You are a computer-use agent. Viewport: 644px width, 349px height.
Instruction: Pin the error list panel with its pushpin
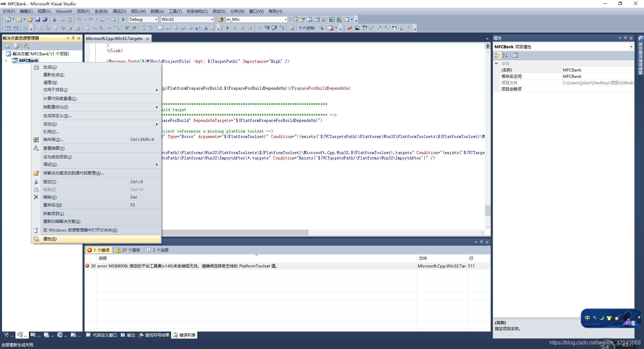[481, 242]
